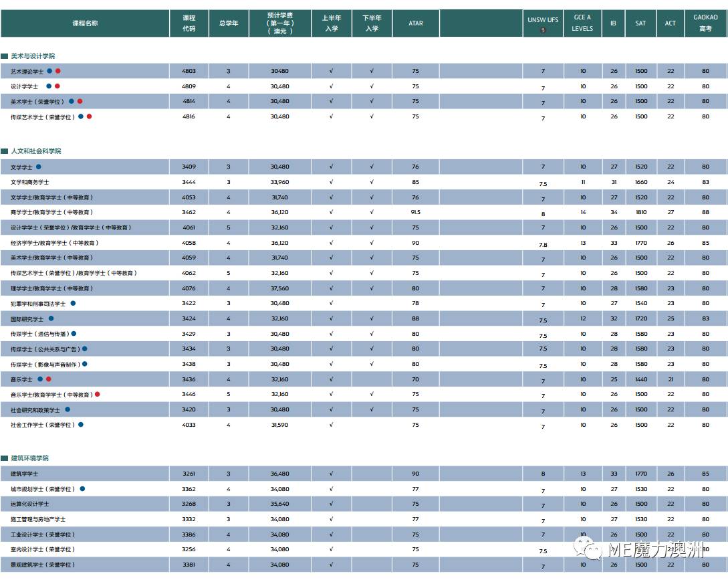Select the SAT column header
The height and width of the screenshot is (582, 728).
coord(640,23)
